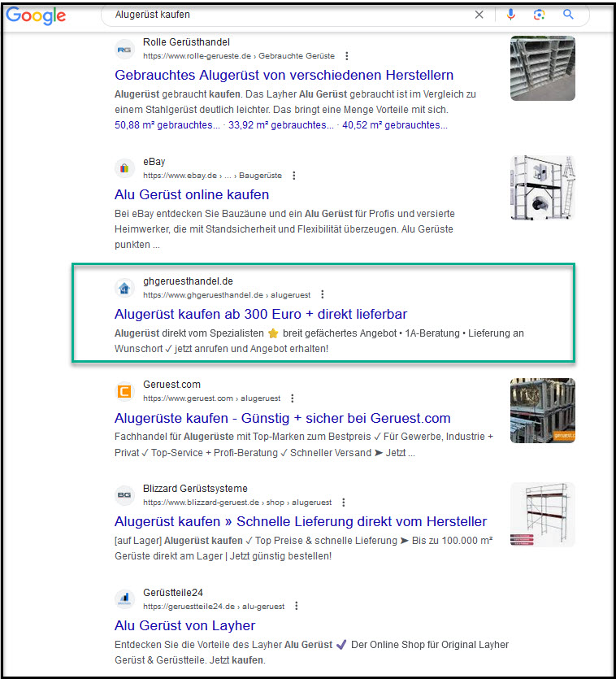Open Alugerüst kaufen » Schnelle Lieferung link
This screenshot has width=616, height=679.
click(301, 521)
